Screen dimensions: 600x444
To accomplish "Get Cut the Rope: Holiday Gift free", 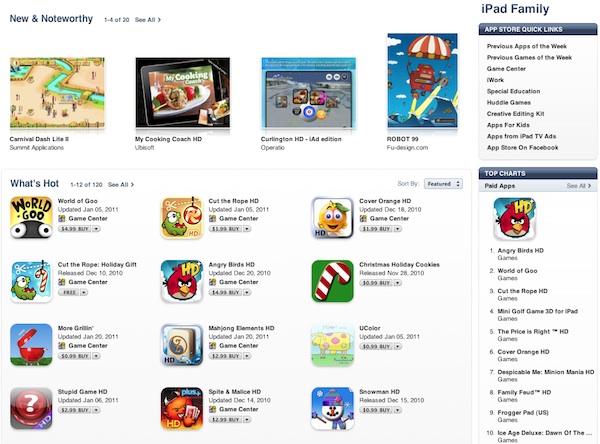I will (69, 292).
